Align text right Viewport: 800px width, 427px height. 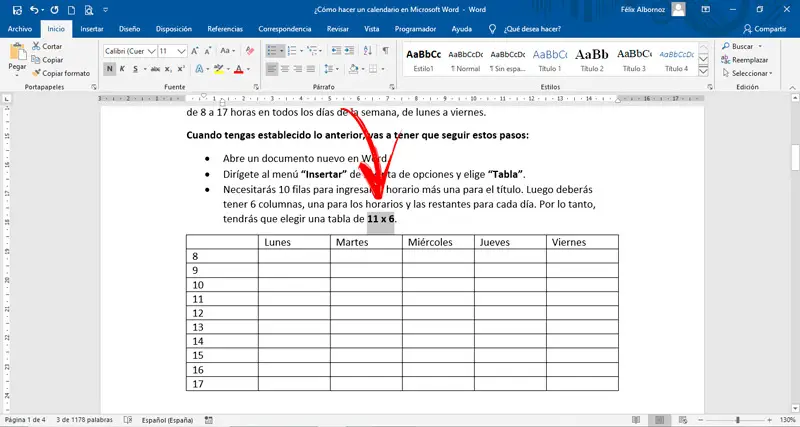[298, 69]
